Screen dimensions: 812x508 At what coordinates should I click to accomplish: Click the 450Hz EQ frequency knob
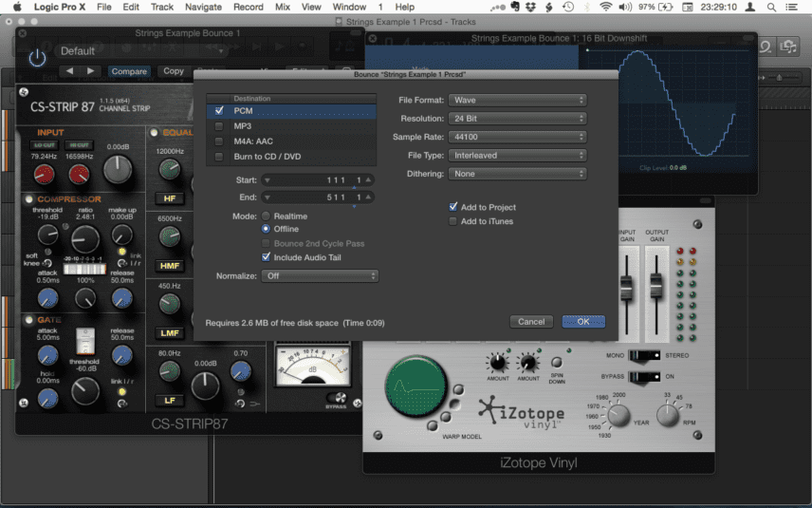tap(170, 304)
